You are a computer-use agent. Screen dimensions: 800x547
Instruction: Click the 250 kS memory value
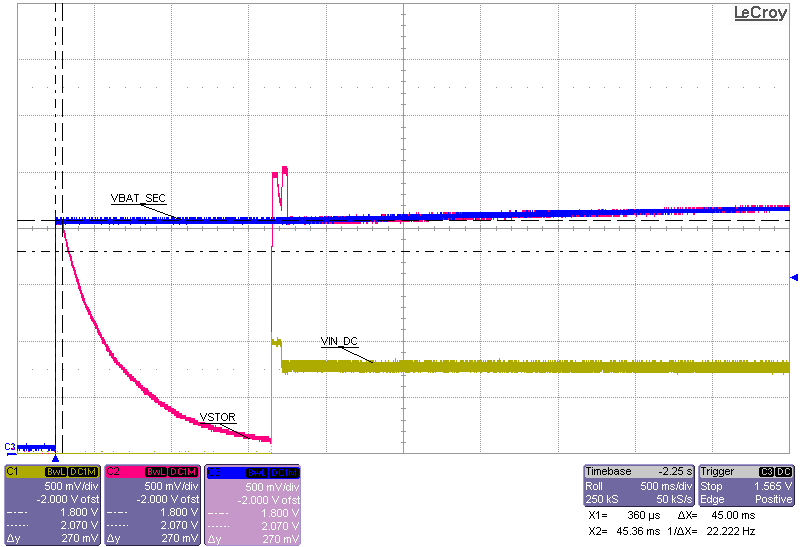(602, 499)
